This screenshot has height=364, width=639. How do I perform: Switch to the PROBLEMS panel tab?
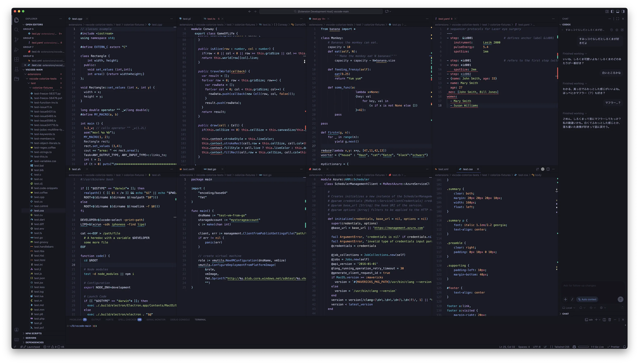tap(76, 320)
